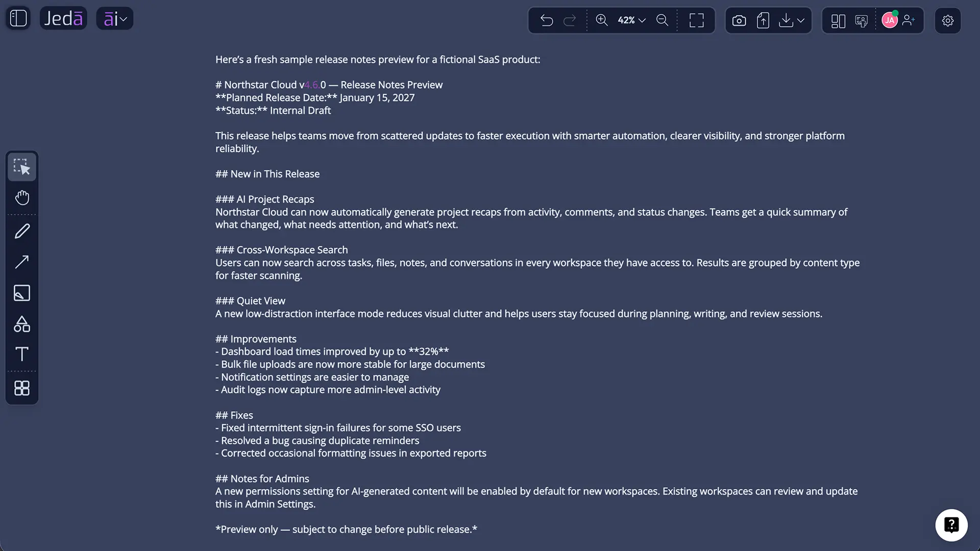The image size is (980, 551).
Task: Open the JA user avatar
Action: coord(890,20)
